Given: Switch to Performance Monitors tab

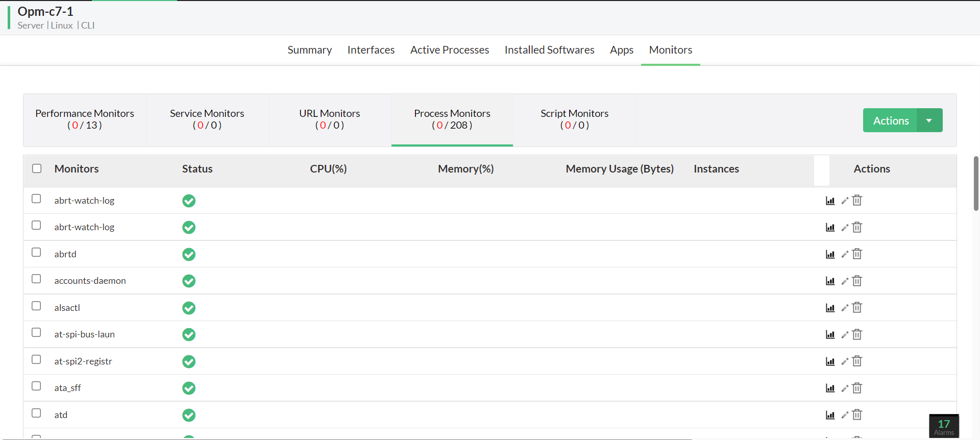Looking at the screenshot, I should [x=85, y=119].
